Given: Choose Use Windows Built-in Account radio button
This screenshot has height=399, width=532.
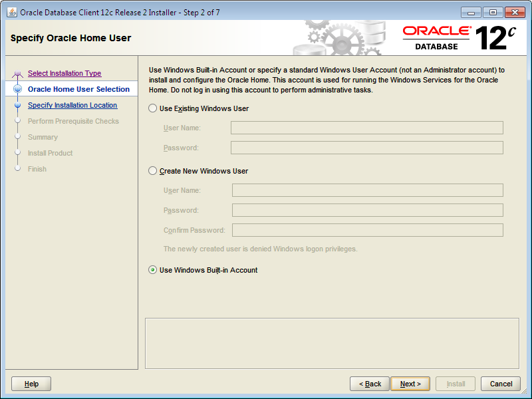Looking at the screenshot, I should point(153,270).
